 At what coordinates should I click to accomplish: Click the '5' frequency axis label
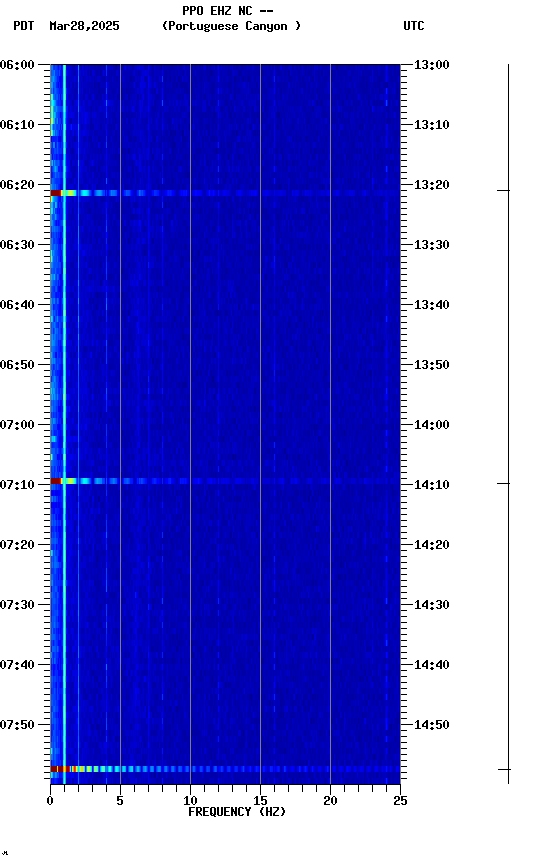[120, 801]
